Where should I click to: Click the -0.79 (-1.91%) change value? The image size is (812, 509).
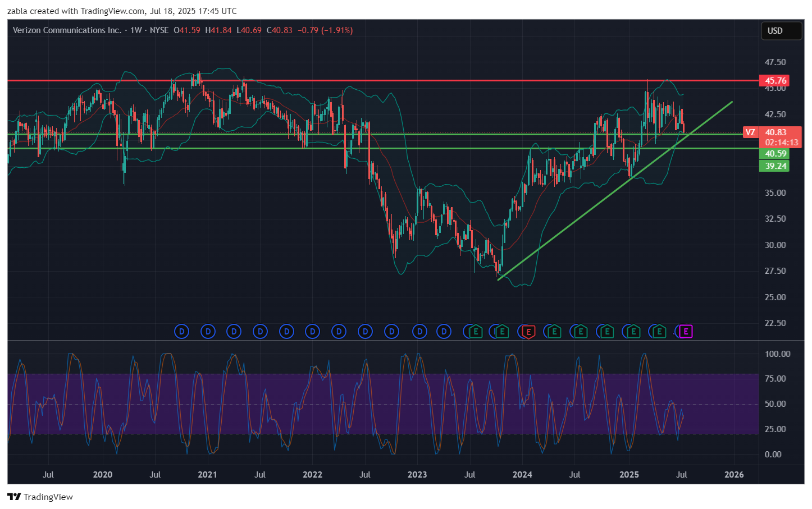[x=325, y=30]
